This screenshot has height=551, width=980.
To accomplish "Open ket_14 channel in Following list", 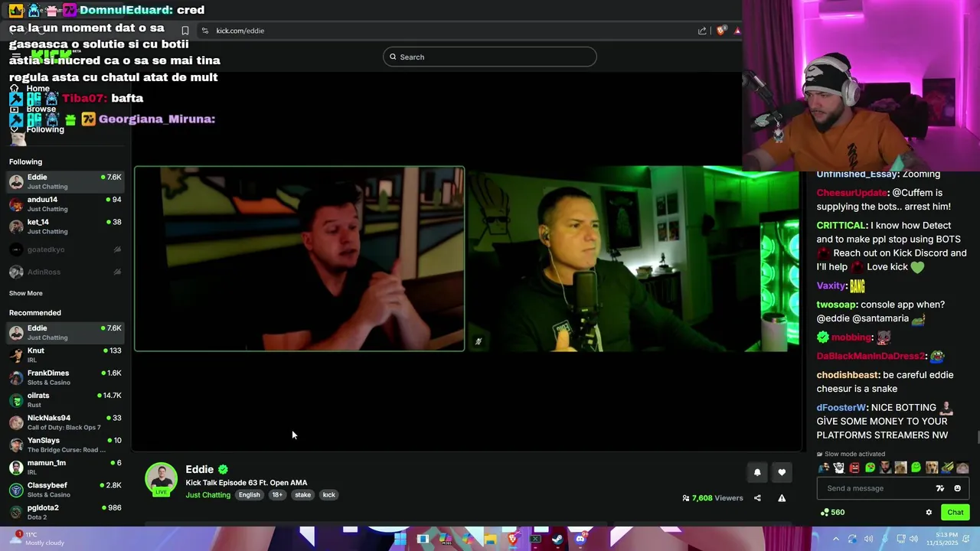I will (65, 227).
